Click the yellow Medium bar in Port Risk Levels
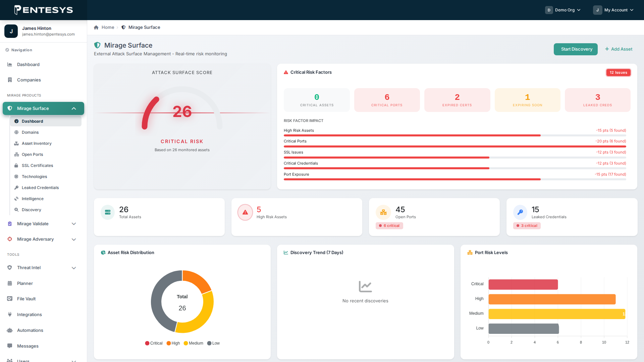644x362 pixels. click(x=557, y=314)
